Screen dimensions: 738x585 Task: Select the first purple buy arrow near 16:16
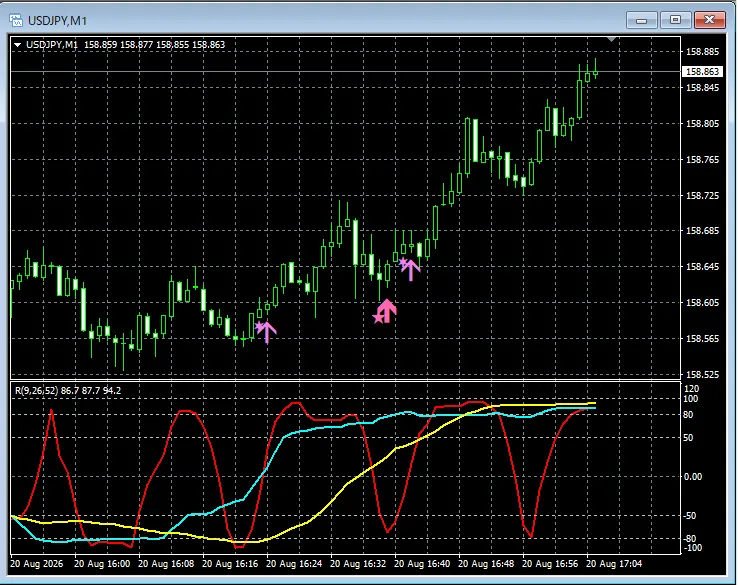pyautogui.click(x=267, y=332)
